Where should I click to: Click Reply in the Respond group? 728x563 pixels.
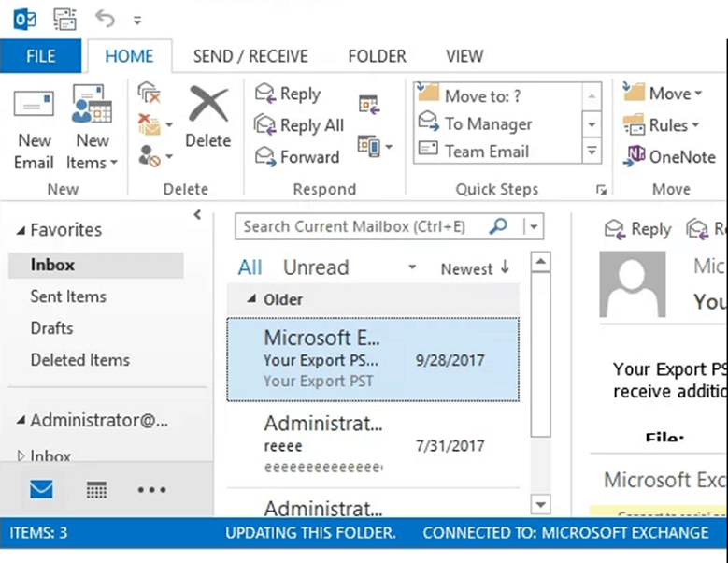click(x=288, y=94)
